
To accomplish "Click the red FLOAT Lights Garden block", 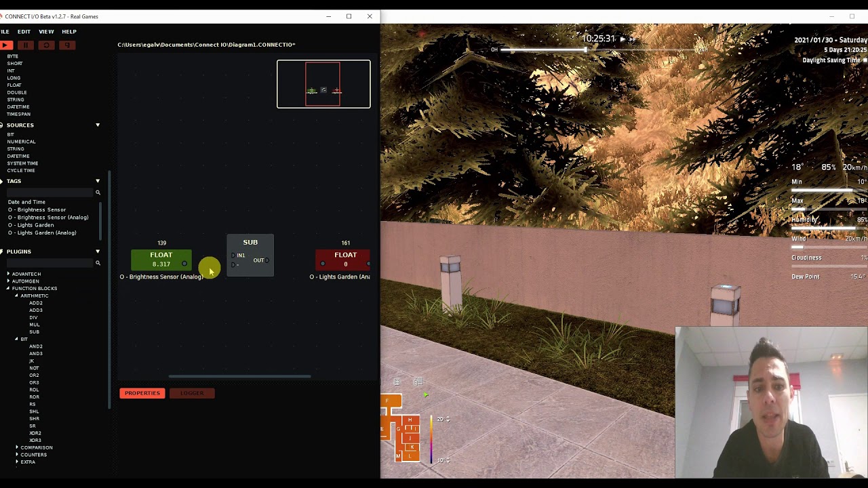I will (342, 260).
